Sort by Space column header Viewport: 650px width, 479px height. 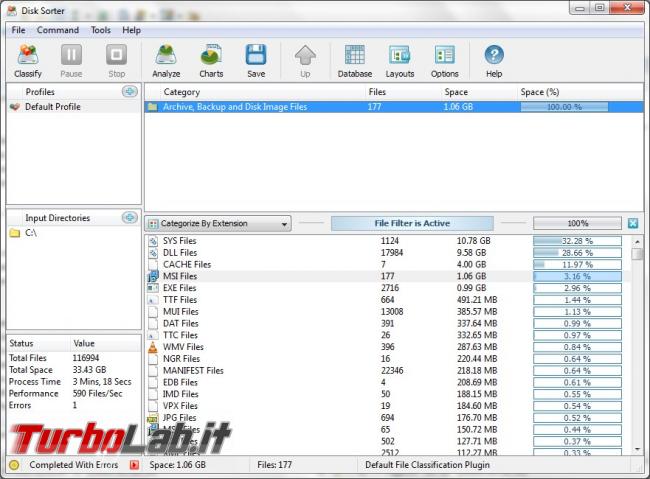[x=456, y=92]
